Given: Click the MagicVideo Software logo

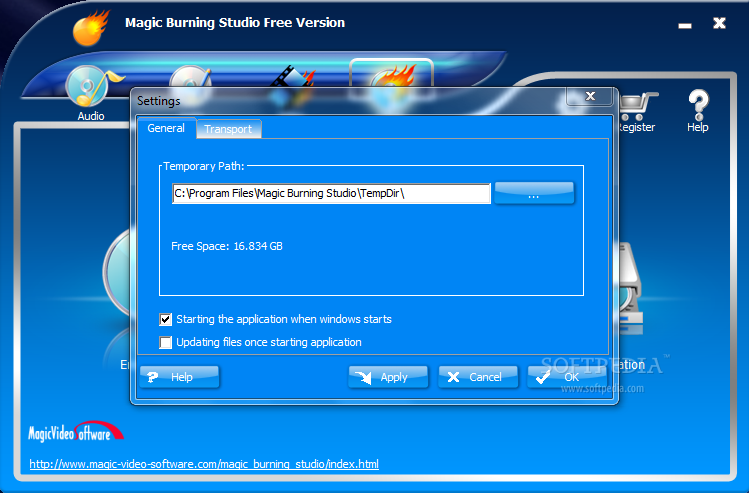Looking at the screenshot, I should (75, 431).
